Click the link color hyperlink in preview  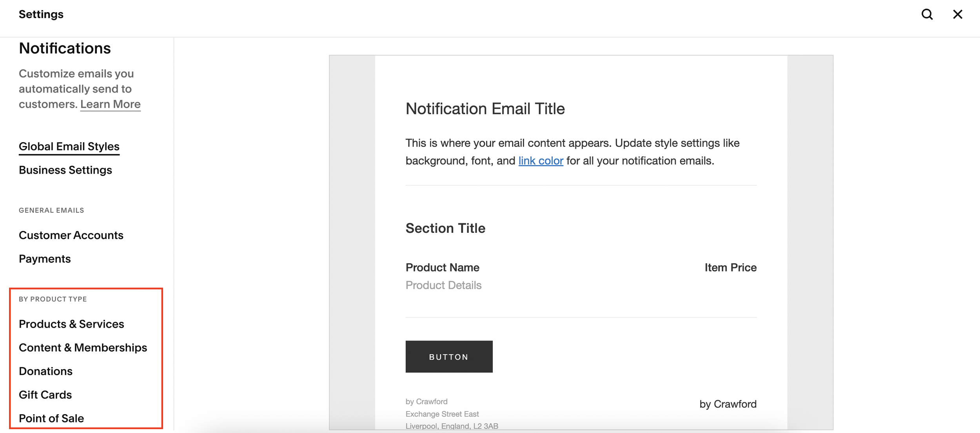(541, 161)
